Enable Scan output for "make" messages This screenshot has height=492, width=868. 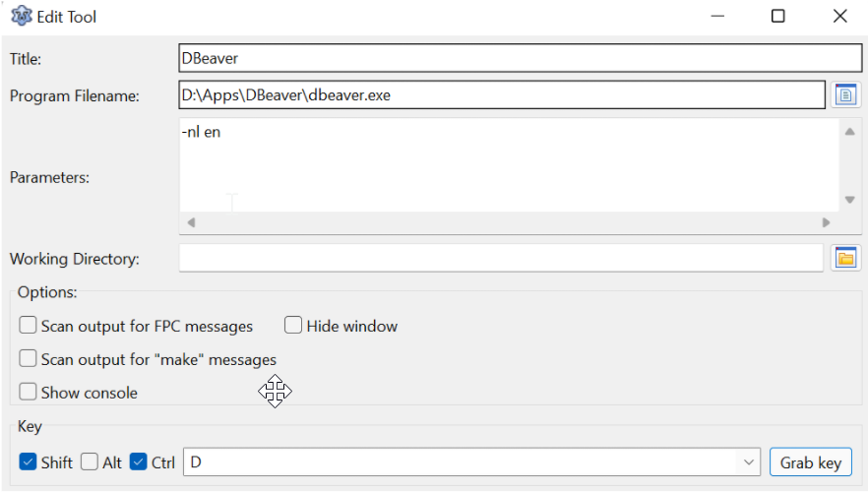point(28,358)
